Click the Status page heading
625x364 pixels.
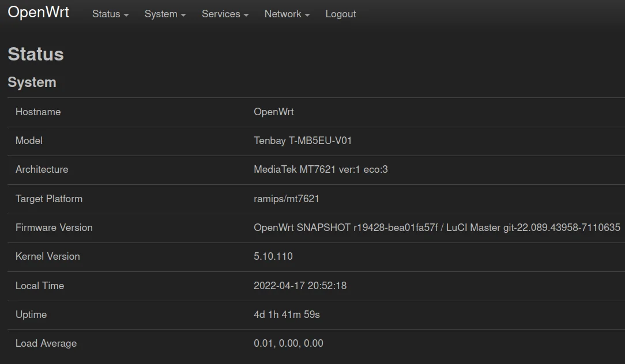tap(36, 54)
